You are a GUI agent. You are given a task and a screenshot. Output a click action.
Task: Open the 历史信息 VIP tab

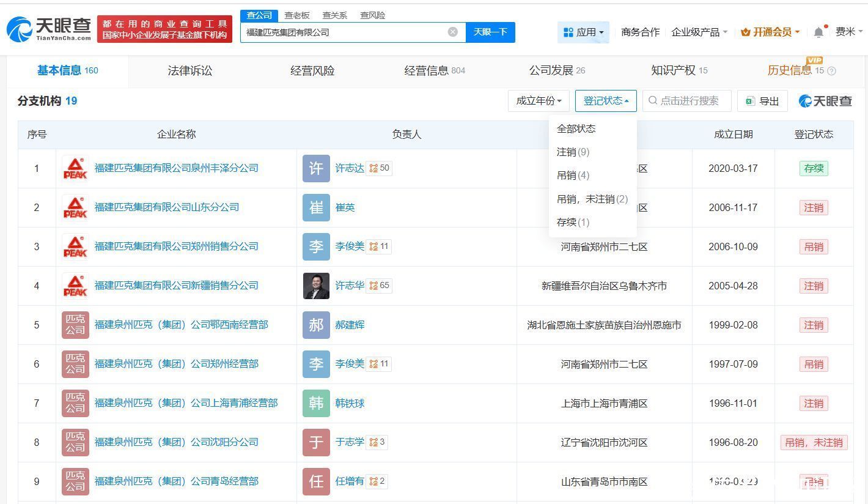tap(796, 71)
